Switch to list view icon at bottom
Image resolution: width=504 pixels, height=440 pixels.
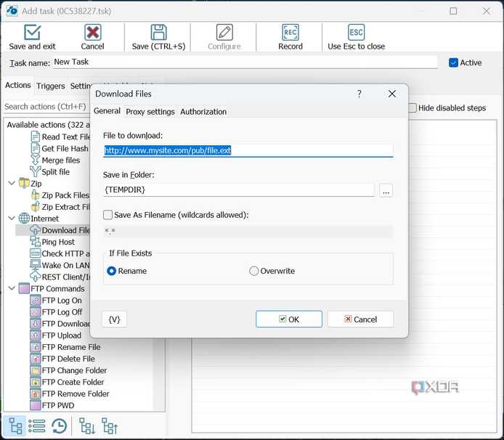click(37, 426)
